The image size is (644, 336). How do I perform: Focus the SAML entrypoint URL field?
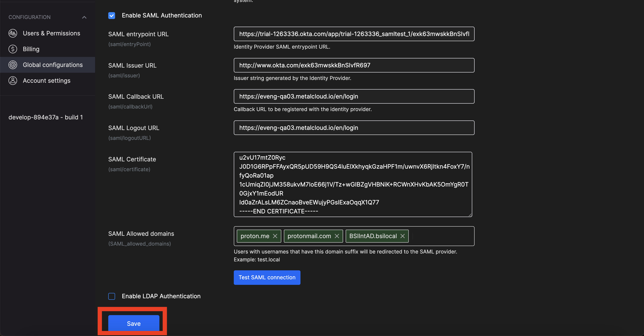point(354,34)
